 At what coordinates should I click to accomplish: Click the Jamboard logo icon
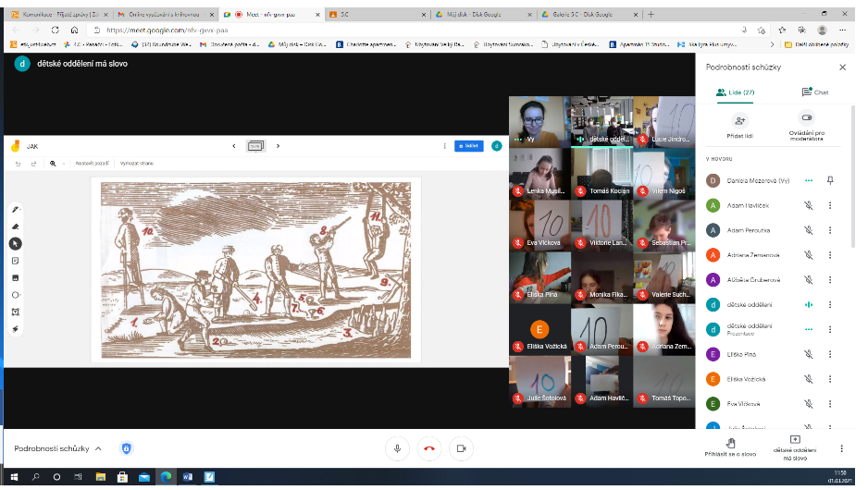[16, 146]
